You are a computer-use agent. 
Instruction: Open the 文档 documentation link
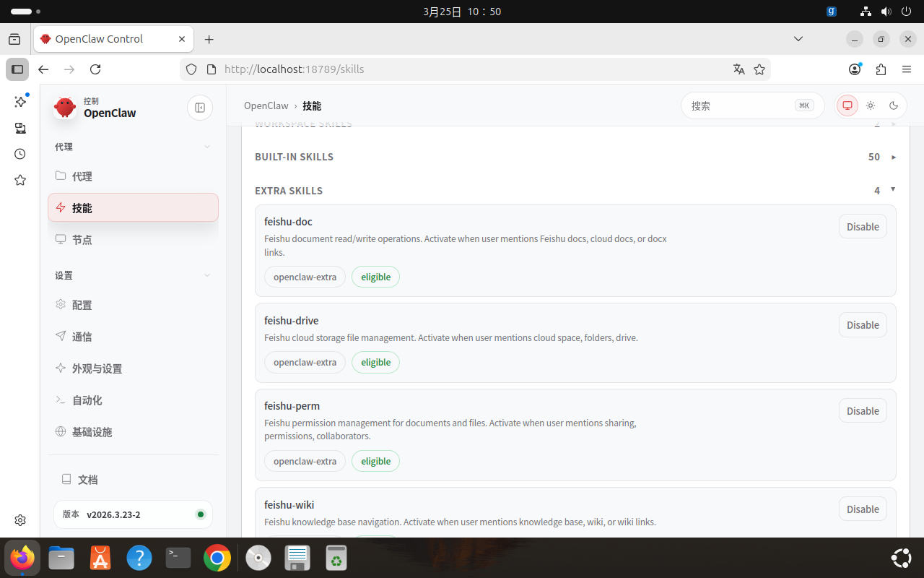click(x=133, y=479)
